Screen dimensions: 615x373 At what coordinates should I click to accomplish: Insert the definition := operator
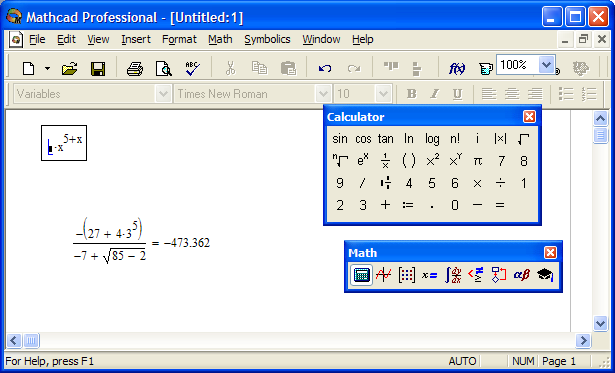coord(408,205)
